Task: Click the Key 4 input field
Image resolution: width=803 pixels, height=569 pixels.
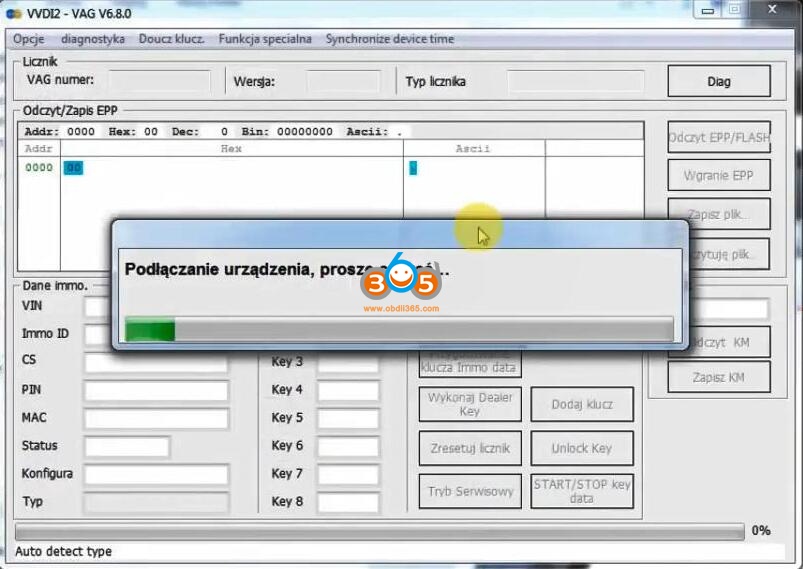Action: click(x=348, y=391)
